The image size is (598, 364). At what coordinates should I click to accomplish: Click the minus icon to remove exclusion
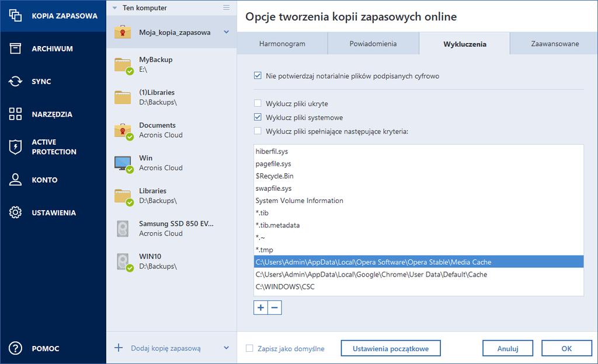pos(275,307)
